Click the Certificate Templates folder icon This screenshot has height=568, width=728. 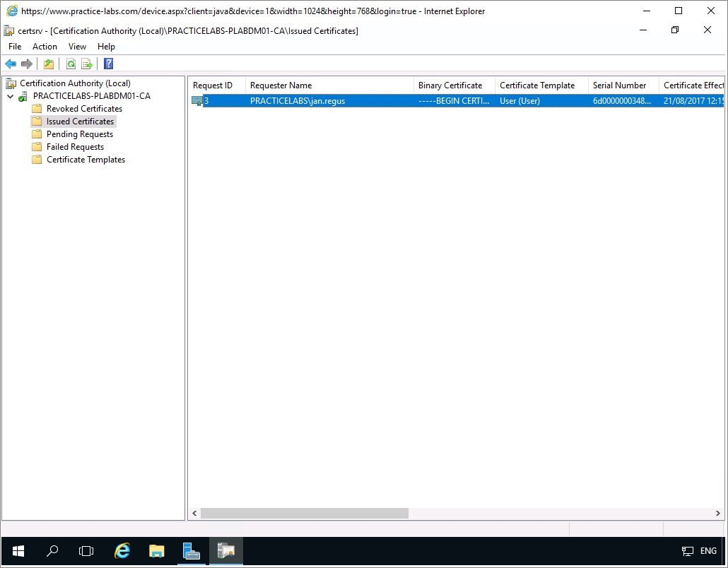(37, 160)
